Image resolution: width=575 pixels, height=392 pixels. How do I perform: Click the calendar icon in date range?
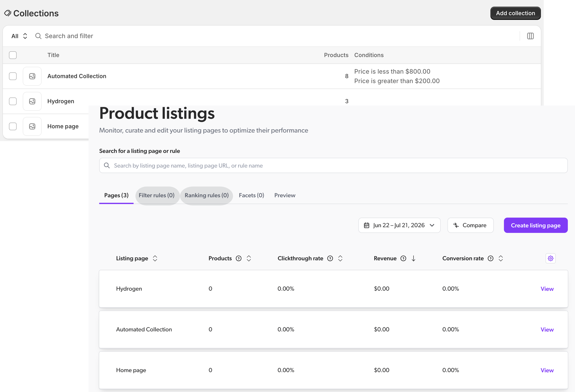point(366,225)
